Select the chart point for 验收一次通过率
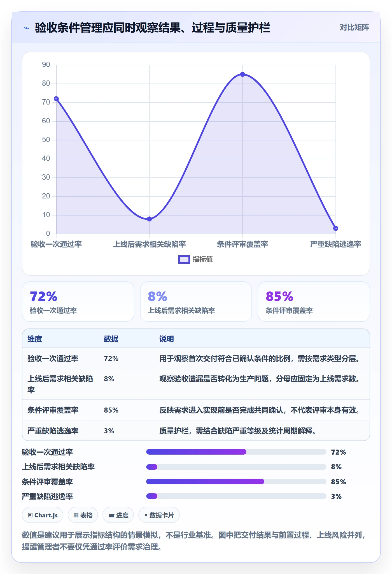Screen dimensions: 392x574 pyautogui.click(x=56, y=99)
